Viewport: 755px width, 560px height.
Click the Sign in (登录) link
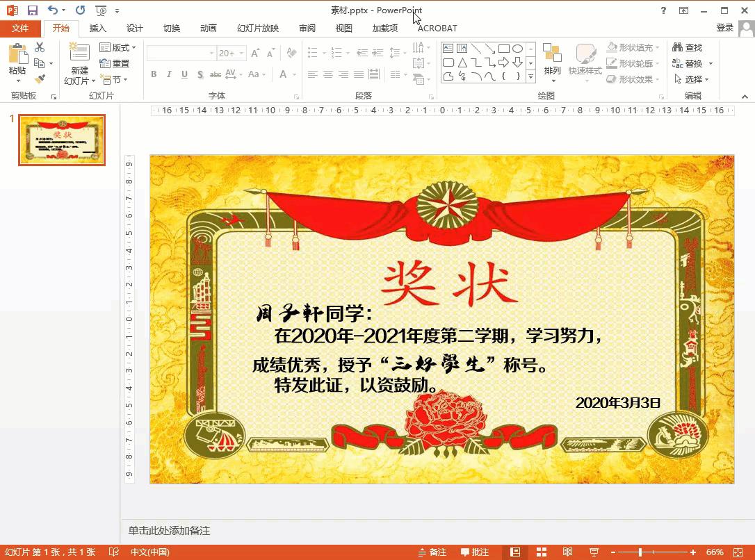[724, 27]
